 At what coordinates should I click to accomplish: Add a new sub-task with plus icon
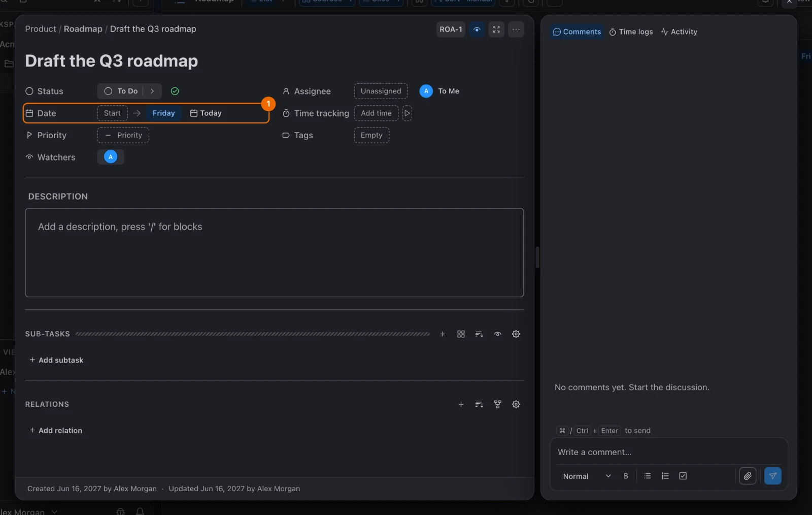point(443,334)
